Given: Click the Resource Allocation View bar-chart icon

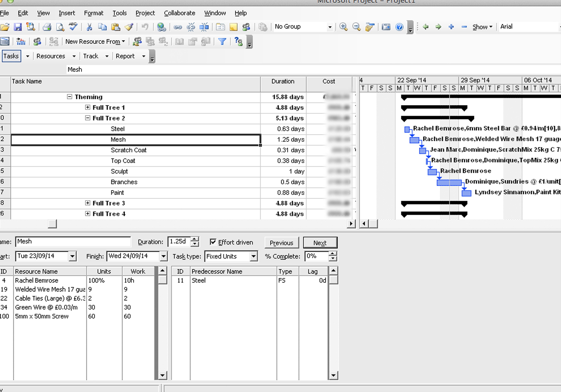Looking at the screenshot, I should coord(21,42).
